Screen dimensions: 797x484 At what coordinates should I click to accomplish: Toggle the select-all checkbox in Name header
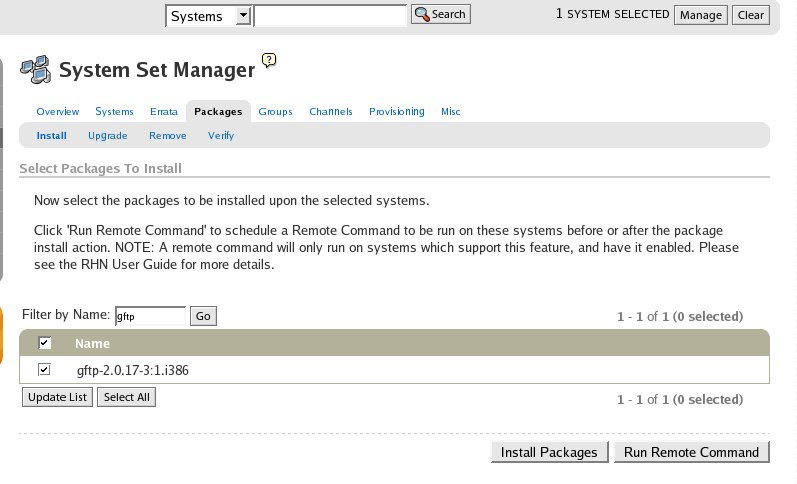pyautogui.click(x=45, y=343)
